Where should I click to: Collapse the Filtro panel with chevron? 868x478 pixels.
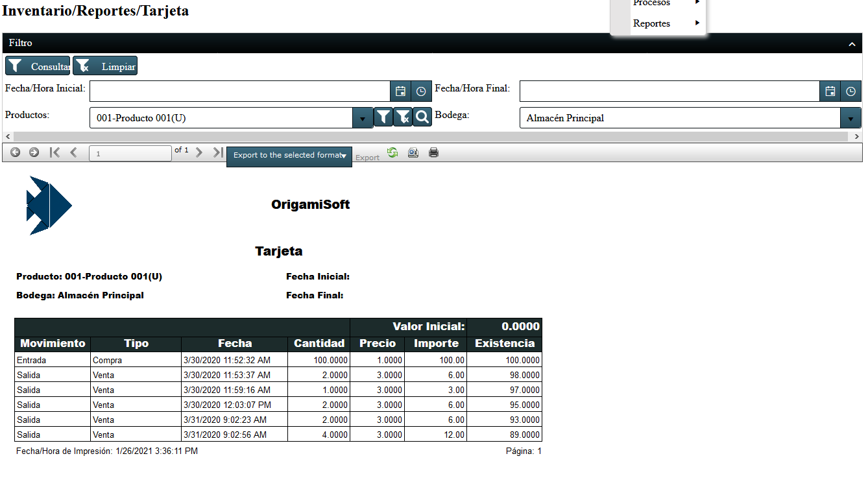click(852, 43)
